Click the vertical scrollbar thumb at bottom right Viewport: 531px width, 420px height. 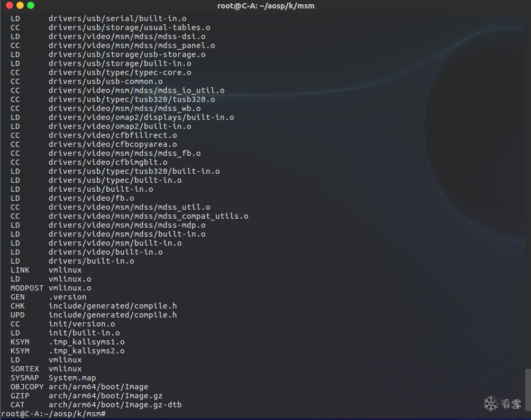pyautogui.click(x=528, y=389)
